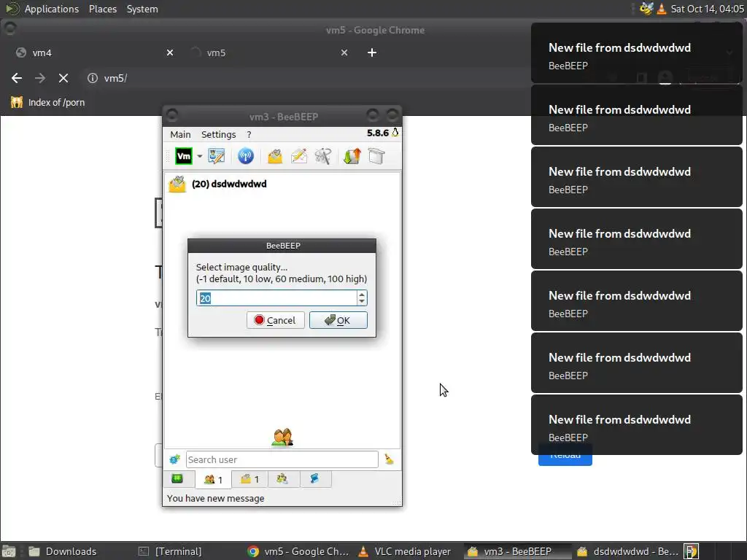
Task: Click the pencil-and-envelope write message icon
Action: click(x=299, y=156)
